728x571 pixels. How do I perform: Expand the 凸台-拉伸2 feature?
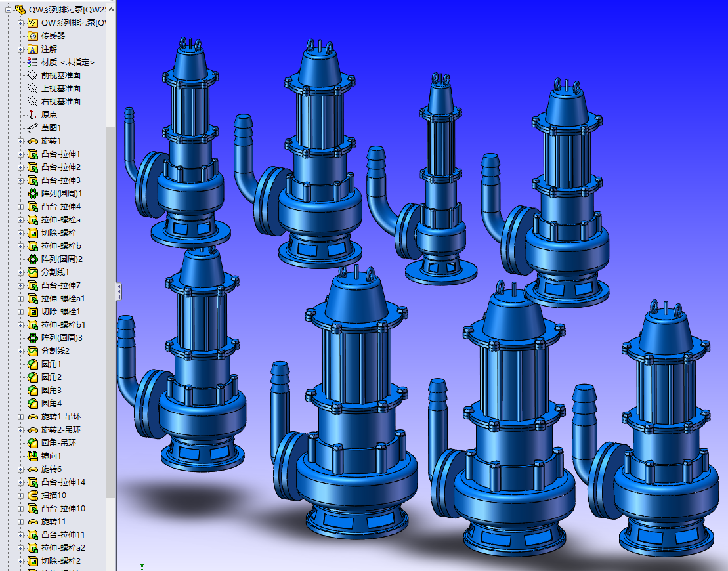pyautogui.click(x=20, y=167)
